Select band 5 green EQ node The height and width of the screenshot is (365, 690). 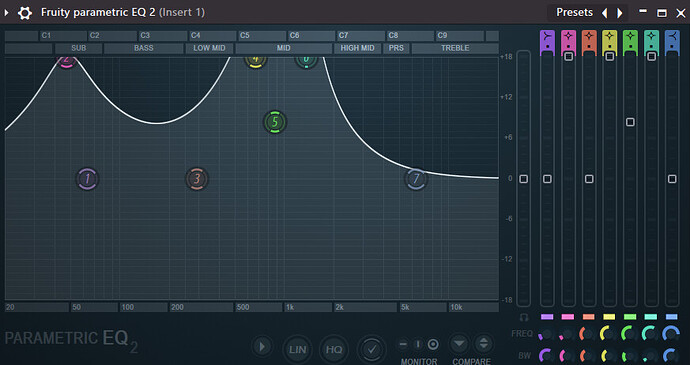tap(275, 122)
